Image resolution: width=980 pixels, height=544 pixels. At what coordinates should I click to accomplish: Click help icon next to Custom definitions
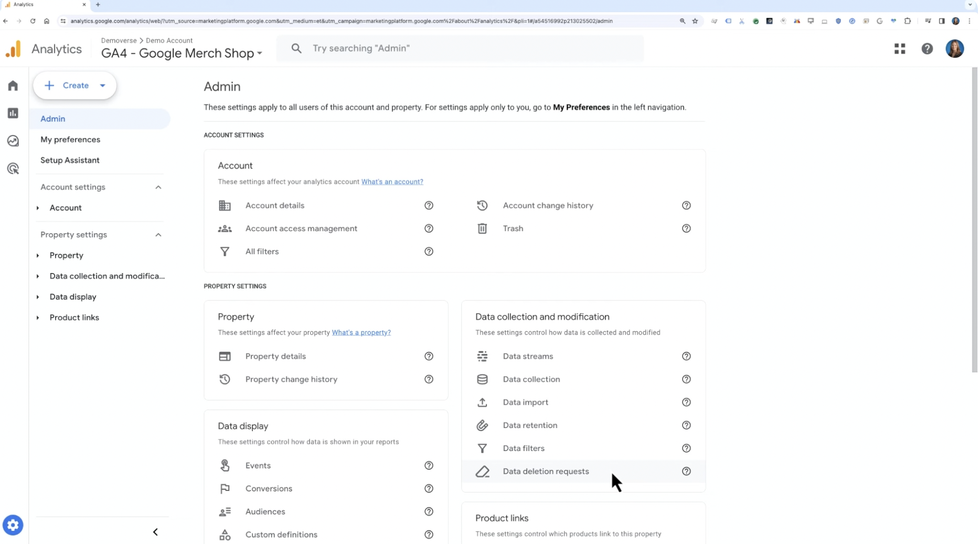click(x=429, y=535)
